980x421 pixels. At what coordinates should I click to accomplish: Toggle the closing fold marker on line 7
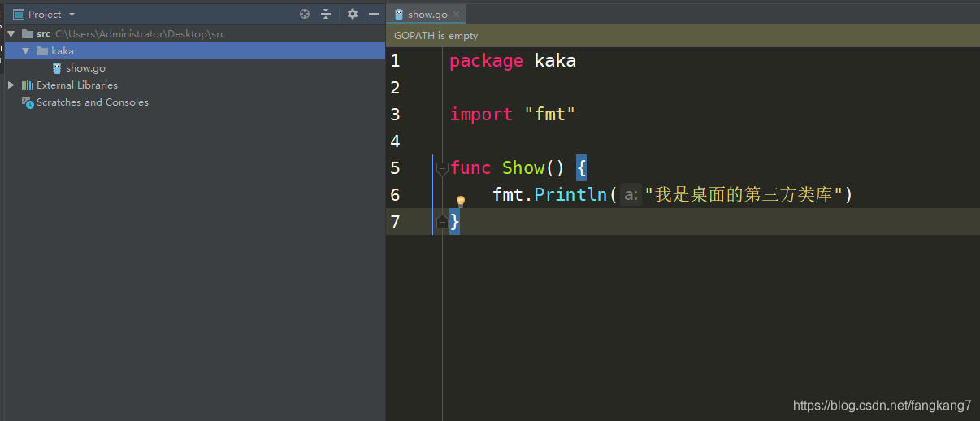pyautogui.click(x=442, y=221)
